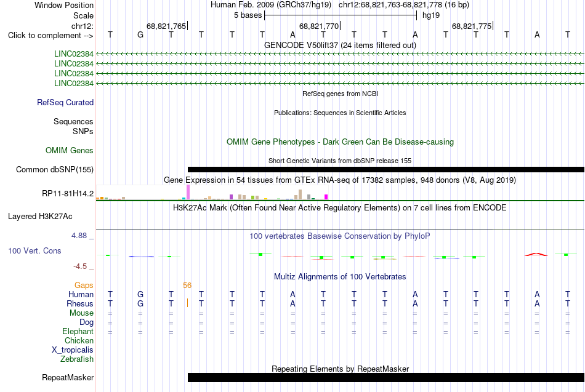The width and height of the screenshot is (585, 392).
Task: Click the RepeatMasker track label
Action: 68,377
